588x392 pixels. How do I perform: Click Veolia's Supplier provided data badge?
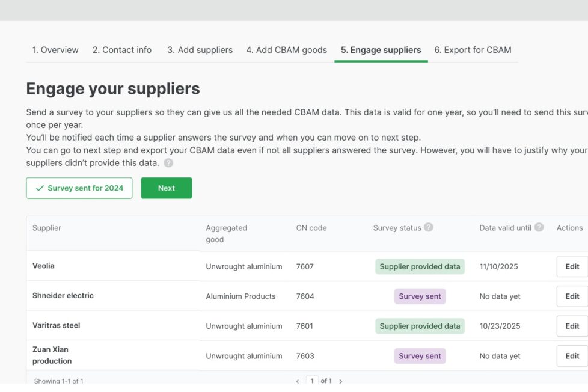click(420, 266)
